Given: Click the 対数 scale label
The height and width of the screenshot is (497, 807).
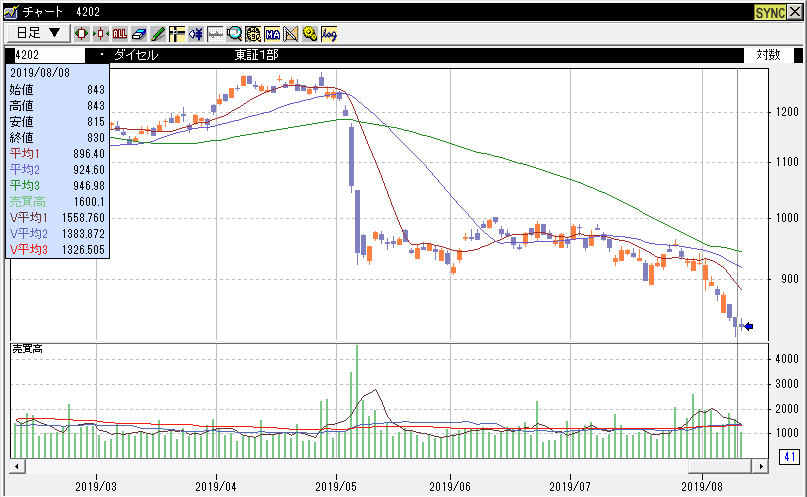Looking at the screenshot, I should (767, 55).
